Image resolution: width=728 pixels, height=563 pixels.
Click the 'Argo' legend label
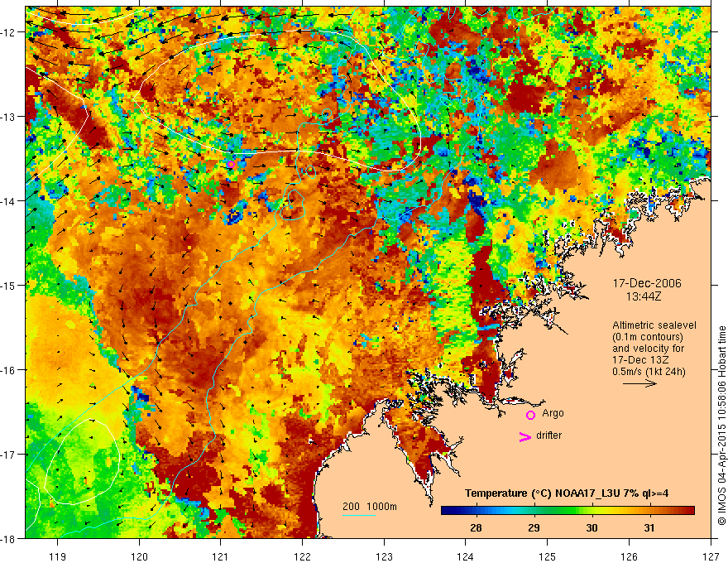click(553, 413)
